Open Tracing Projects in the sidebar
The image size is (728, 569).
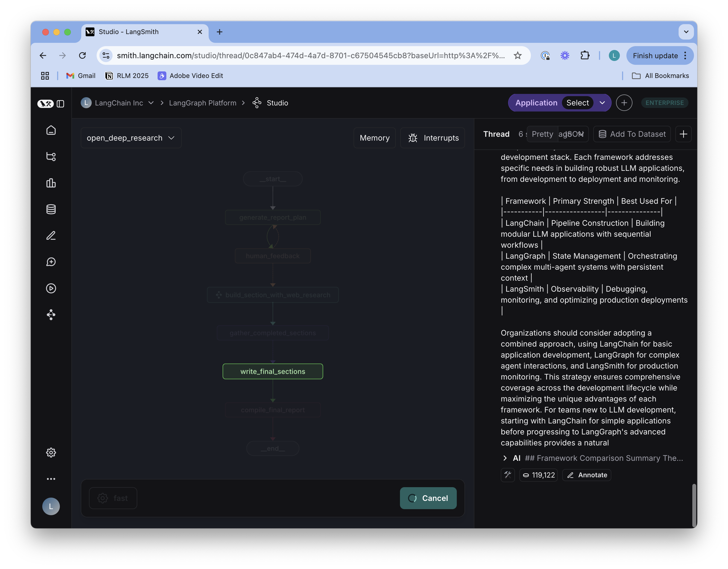click(x=51, y=157)
